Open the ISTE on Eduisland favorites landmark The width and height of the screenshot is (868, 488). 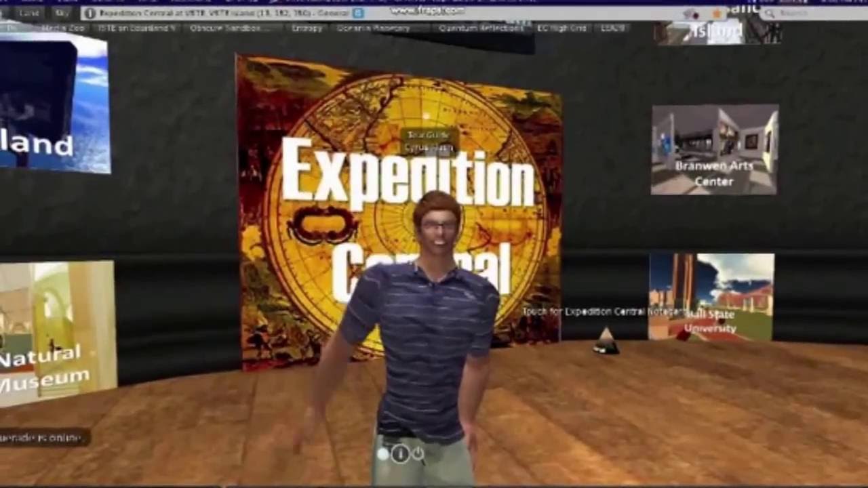point(136,28)
